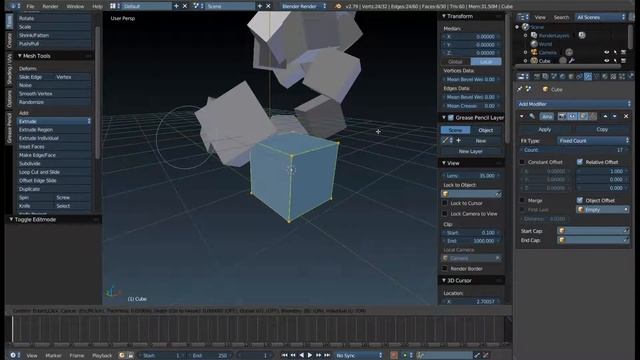Click the Start Cap object field

[593, 231]
